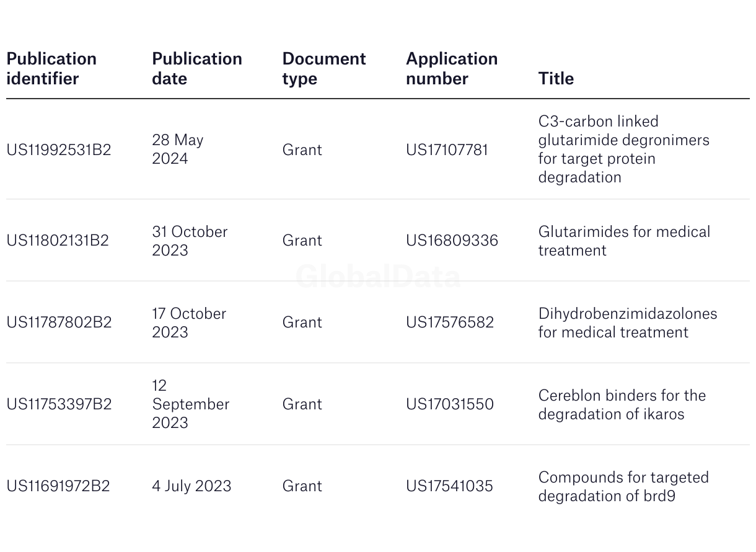Click application number US17107781
This screenshot has width=756, height=552.
(x=447, y=149)
